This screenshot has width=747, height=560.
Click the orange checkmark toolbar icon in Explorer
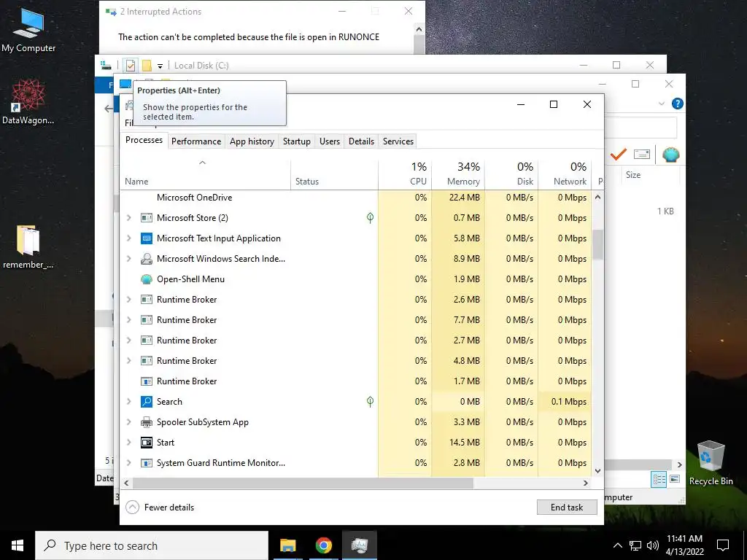pyautogui.click(x=619, y=155)
